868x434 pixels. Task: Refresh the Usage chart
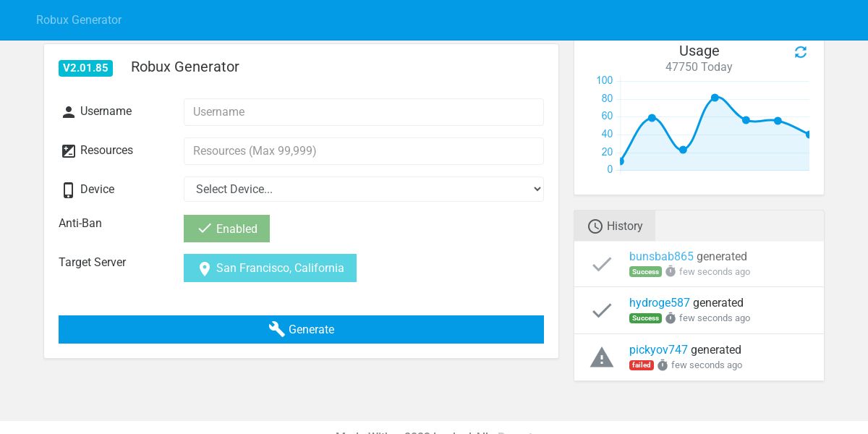point(801,52)
